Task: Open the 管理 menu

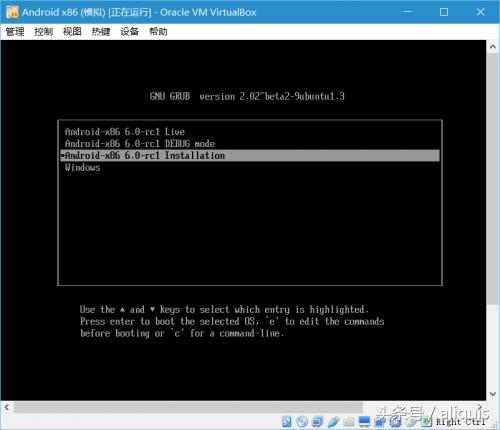Action: 15,32
